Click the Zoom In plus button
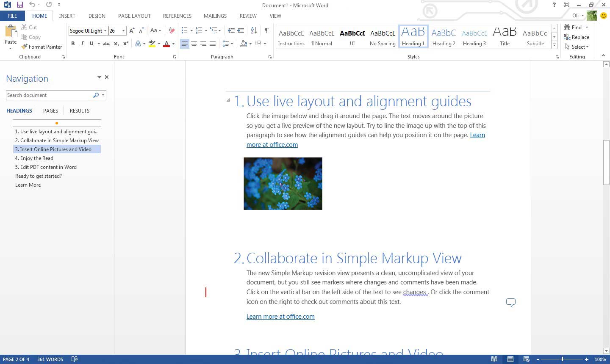 (587, 359)
